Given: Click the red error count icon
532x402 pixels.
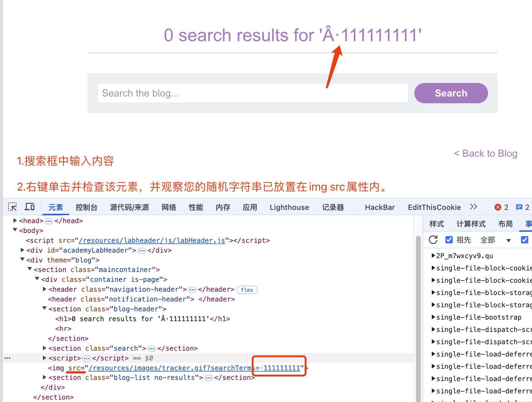Looking at the screenshot, I should [x=498, y=207].
